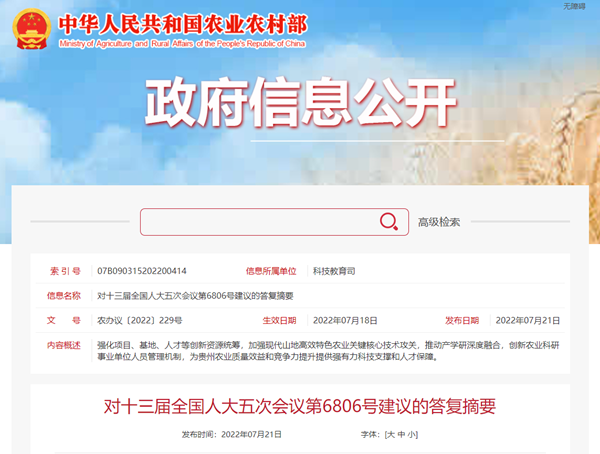
Task: Click the 无障碍 accessibility link
Action: tap(574, 6)
